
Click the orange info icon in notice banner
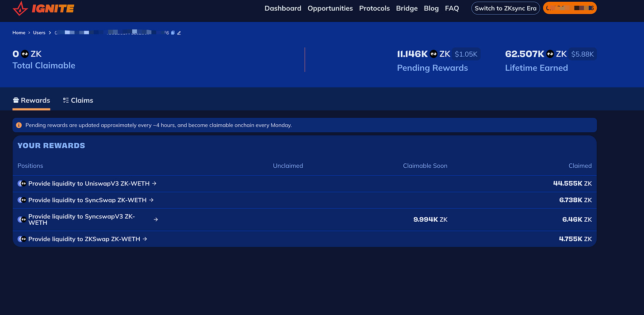pyautogui.click(x=19, y=125)
